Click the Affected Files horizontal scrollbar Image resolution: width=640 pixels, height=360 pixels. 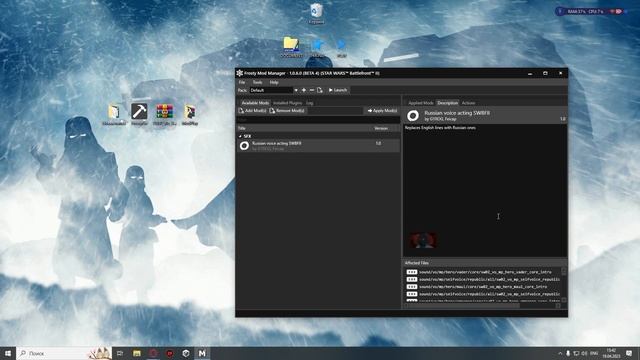pos(482,305)
